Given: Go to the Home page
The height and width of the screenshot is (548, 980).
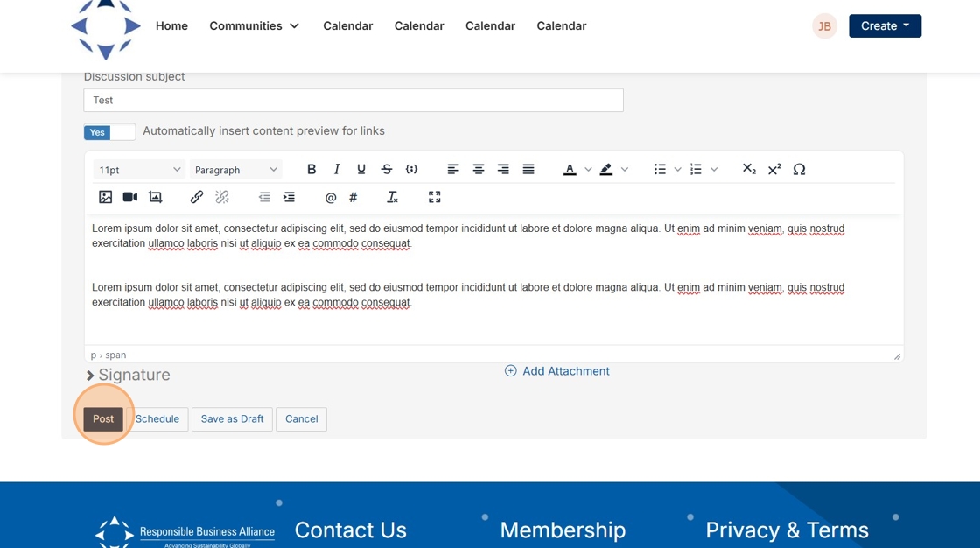Looking at the screenshot, I should [x=171, y=25].
